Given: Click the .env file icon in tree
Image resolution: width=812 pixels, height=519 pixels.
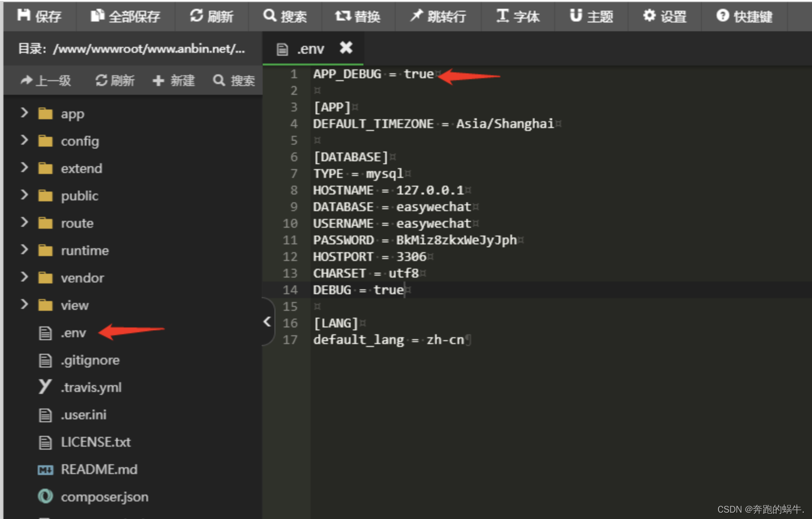Looking at the screenshot, I should [x=45, y=333].
